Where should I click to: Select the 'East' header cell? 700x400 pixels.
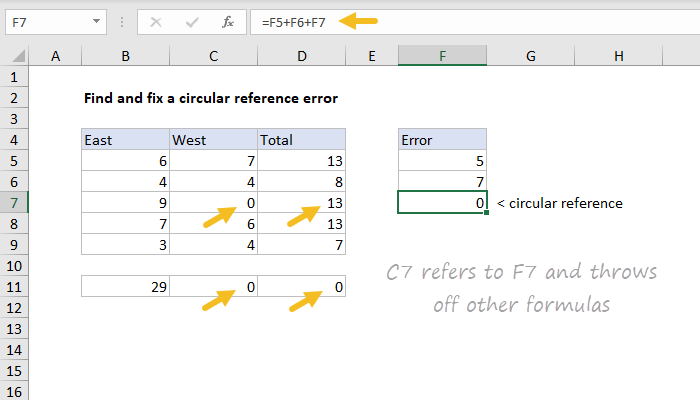125,140
